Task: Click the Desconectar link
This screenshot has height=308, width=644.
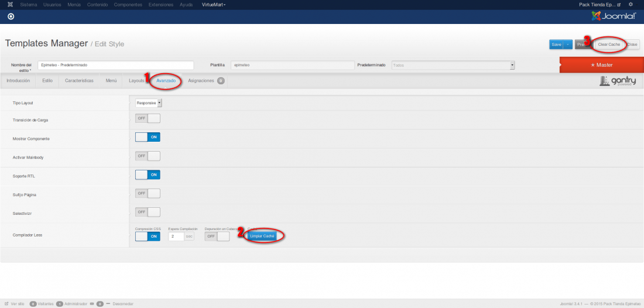Action: tap(123, 304)
